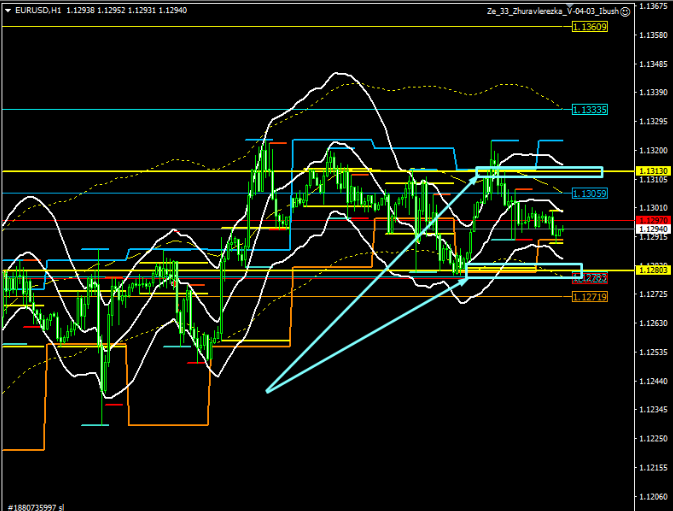Click the orange 1.12719 price label
Image resolution: width=673 pixels, height=511 pixels.
pos(590,297)
